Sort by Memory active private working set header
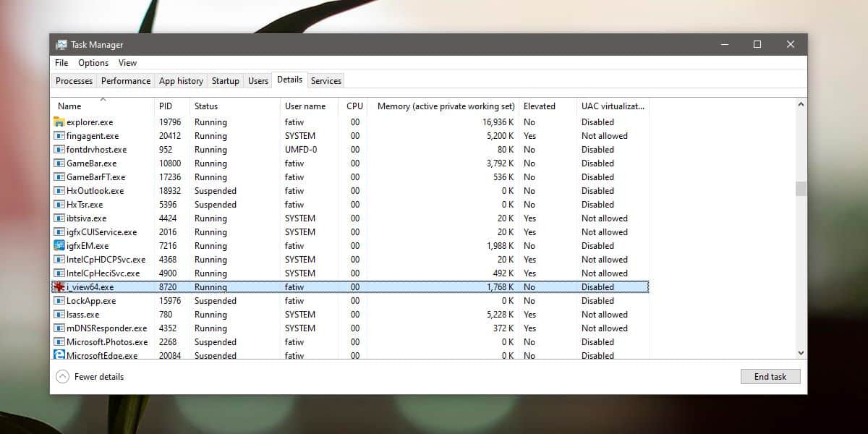The width and height of the screenshot is (868, 434). click(444, 106)
